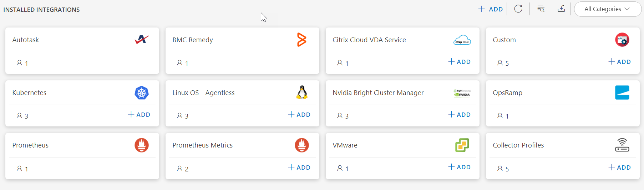
Task: Open the search filter icon
Action: click(x=541, y=9)
